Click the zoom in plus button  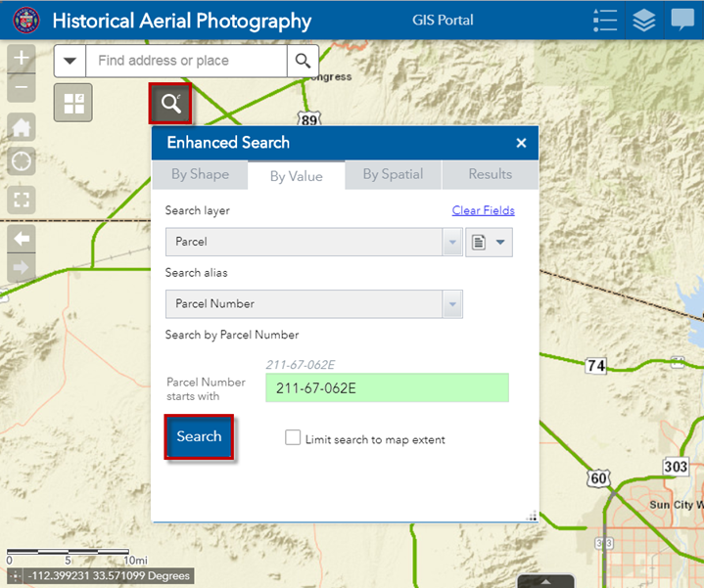(22, 58)
